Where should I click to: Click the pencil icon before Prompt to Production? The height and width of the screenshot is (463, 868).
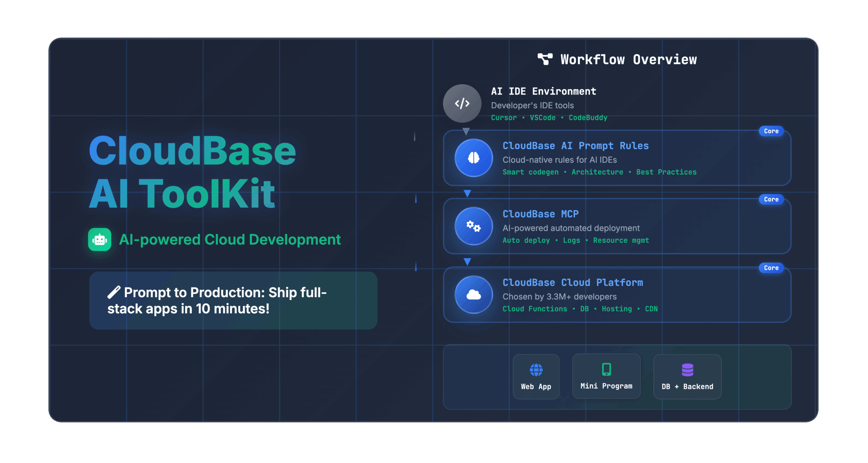pos(114,292)
